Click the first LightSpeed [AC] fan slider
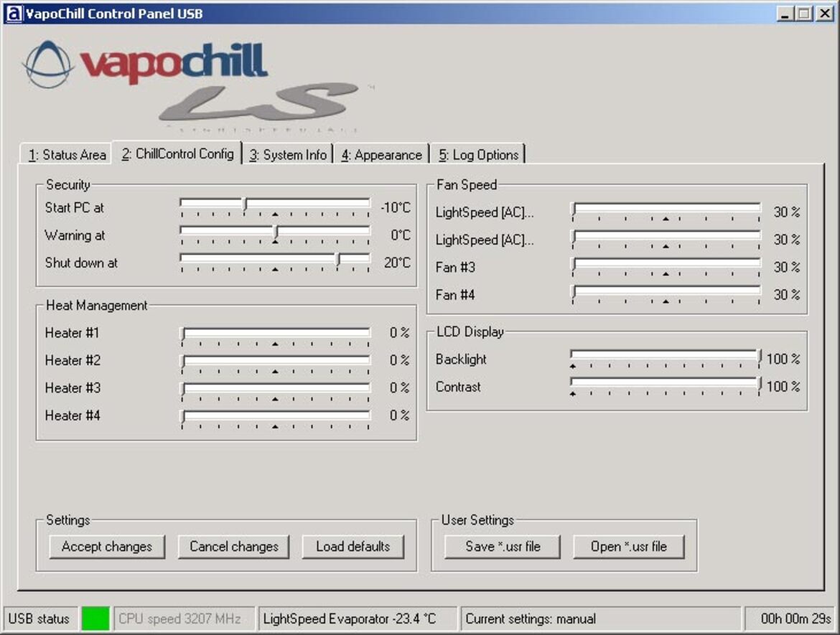The image size is (840, 635). [666, 209]
